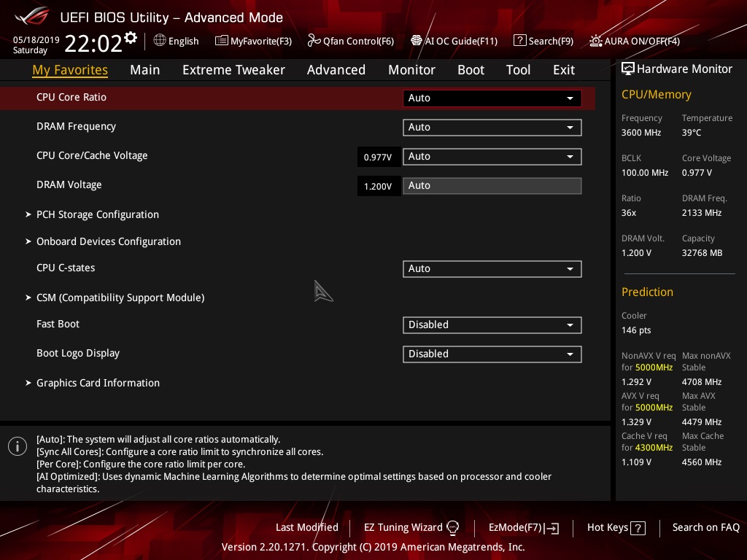
Task: Open the Tool tab
Action: pyautogui.click(x=519, y=70)
